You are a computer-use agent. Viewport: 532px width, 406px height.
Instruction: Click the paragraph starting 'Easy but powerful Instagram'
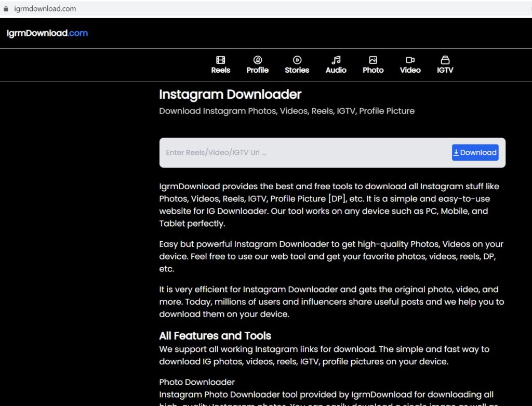tap(331, 256)
